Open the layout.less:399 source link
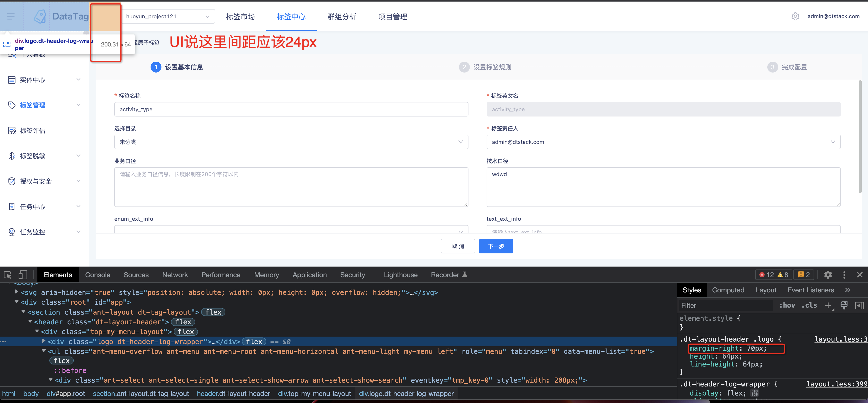 coord(836,384)
